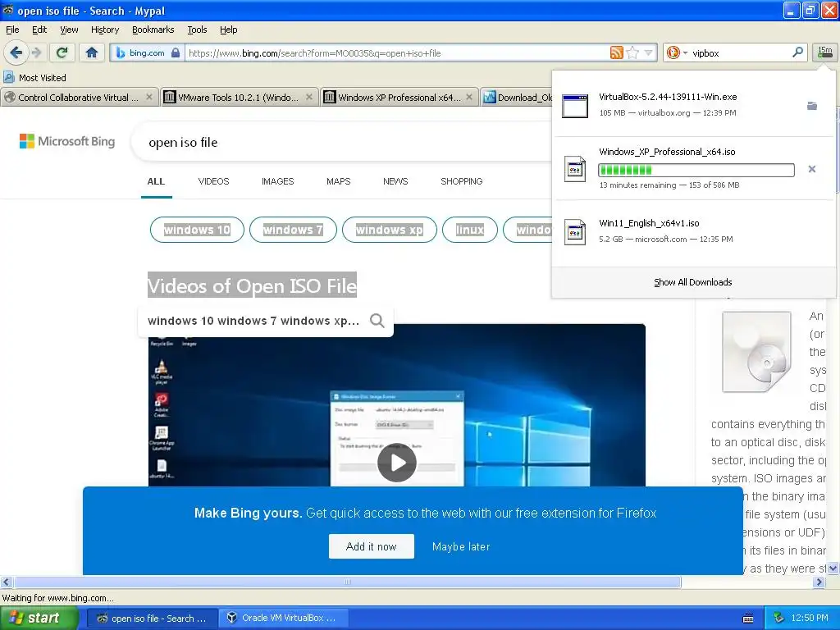
Task: Open Videos of Open ISO File heading link
Action: 252,285
